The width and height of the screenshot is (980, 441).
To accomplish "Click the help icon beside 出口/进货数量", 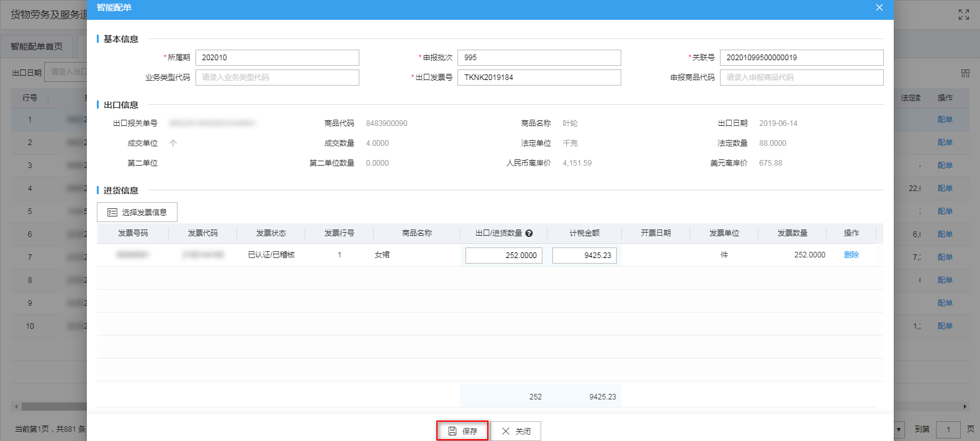I will [529, 233].
